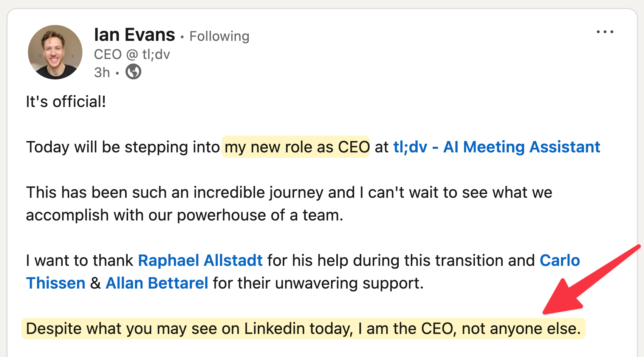The width and height of the screenshot is (644, 357).
Task: Click the Thissen mention on second line
Action: (x=56, y=283)
